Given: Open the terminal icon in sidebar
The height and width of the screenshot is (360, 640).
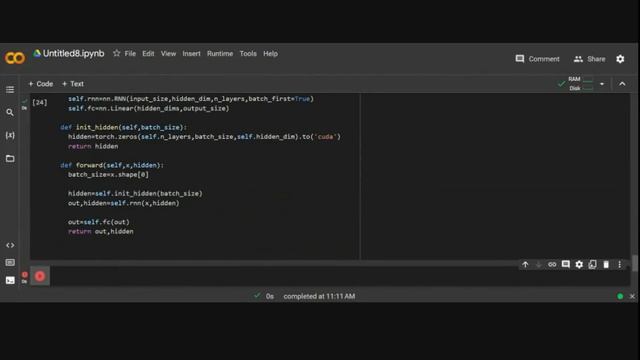Looking at the screenshot, I should (10, 280).
